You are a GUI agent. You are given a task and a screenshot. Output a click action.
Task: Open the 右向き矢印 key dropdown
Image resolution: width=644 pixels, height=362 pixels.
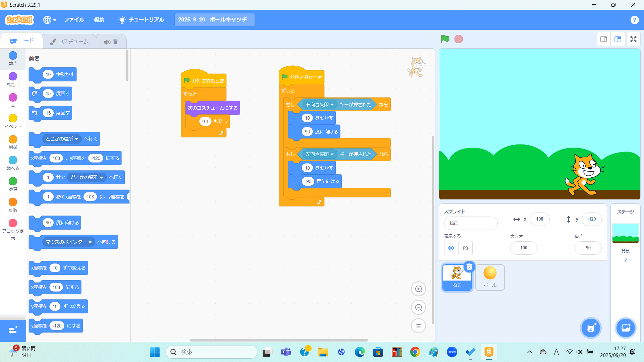(x=319, y=105)
